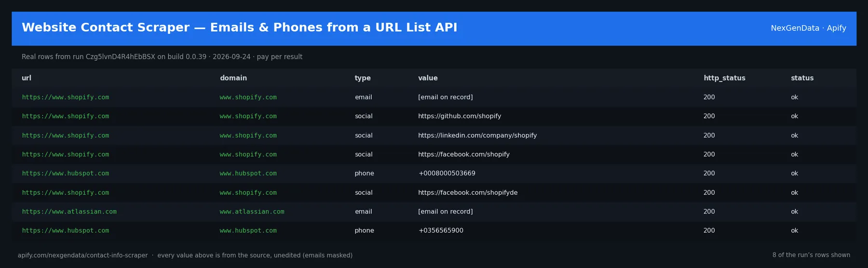Click the domain cell in the +0008000503669 row
The height and width of the screenshot is (268, 868).
(248, 174)
